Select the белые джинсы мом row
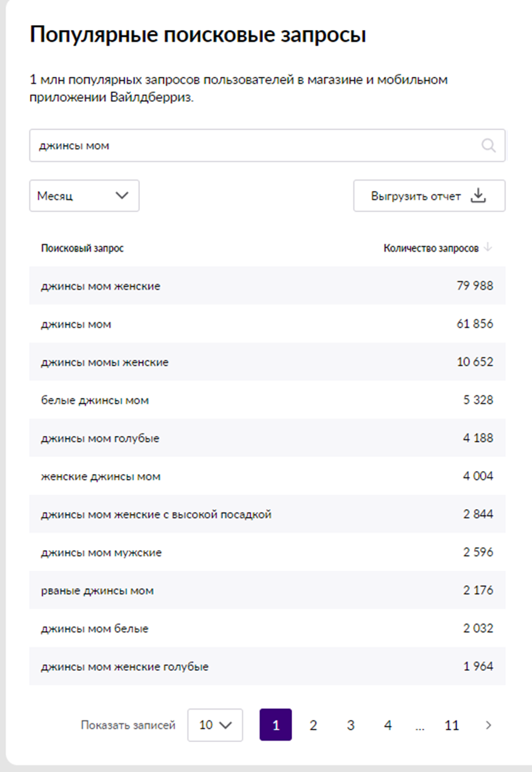532x772 pixels. click(x=267, y=400)
